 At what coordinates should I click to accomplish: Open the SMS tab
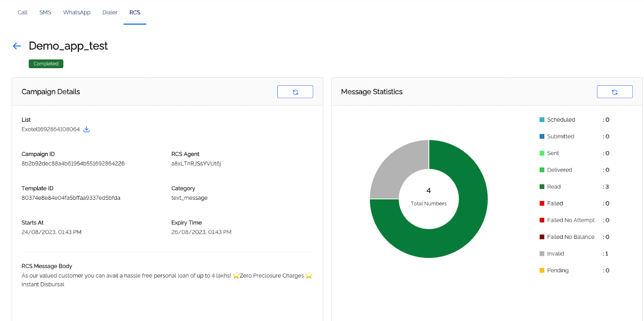[45, 12]
